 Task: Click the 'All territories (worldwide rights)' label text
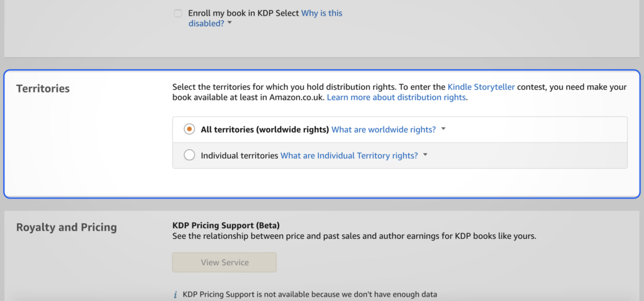click(265, 129)
